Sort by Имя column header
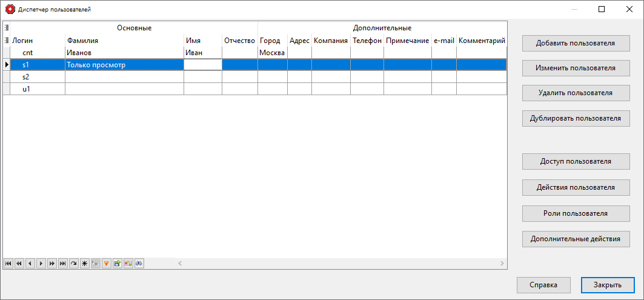The height and width of the screenshot is (300, 644). (203, 40)
